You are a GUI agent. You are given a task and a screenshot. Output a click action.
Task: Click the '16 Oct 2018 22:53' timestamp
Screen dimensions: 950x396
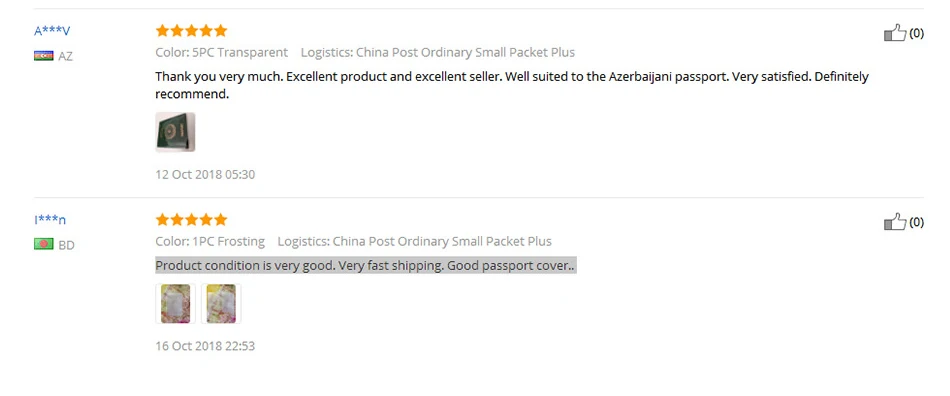click(x=205, y=346)
